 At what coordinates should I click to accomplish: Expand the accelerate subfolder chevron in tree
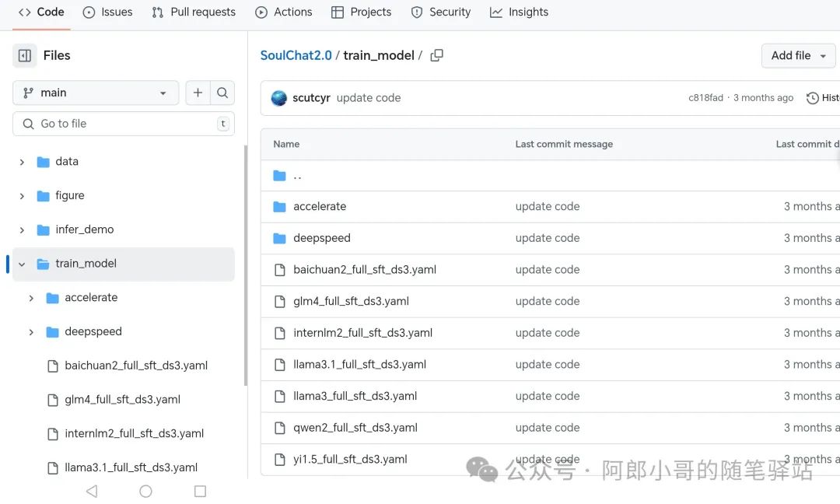coord(31,298)
